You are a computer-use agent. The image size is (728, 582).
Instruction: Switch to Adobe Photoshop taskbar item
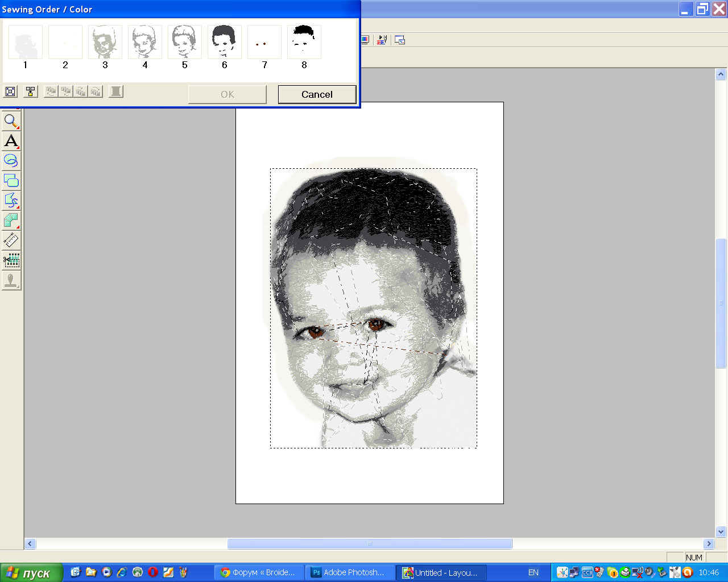(348, 573)
